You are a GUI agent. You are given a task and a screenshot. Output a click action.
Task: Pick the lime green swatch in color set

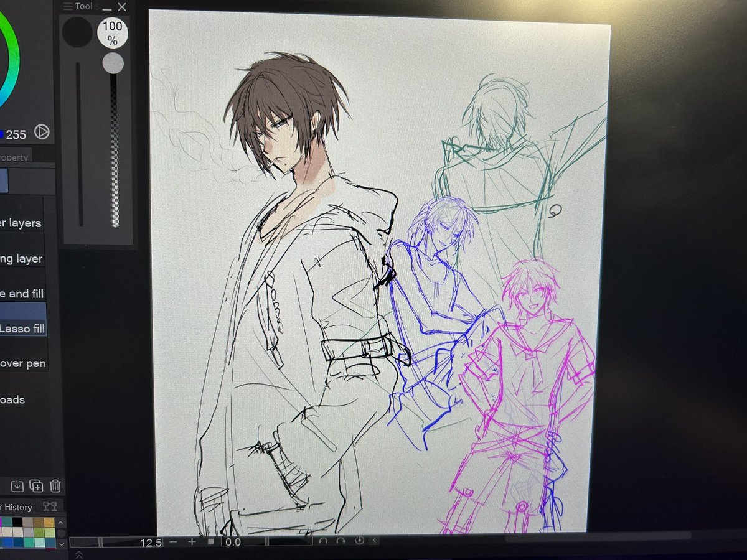[x=39, y=533]
